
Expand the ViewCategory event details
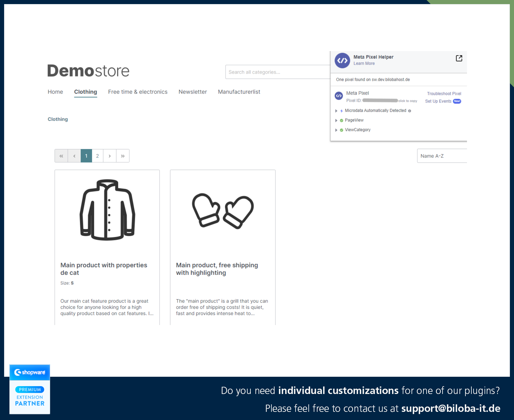pyautogui.click(x=336, y=130)
